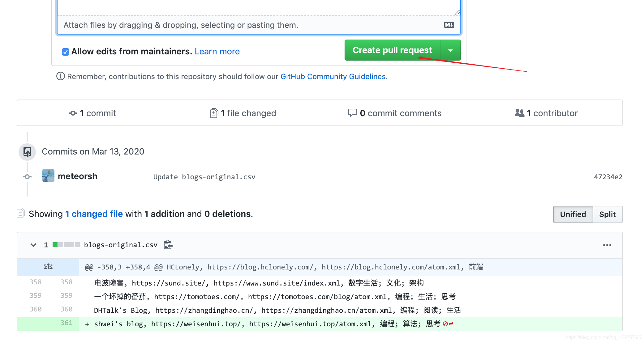The image size is (644, 343).
Task: Open meteorsh author link
Action: pyautogui.click(x=77, y=176)
